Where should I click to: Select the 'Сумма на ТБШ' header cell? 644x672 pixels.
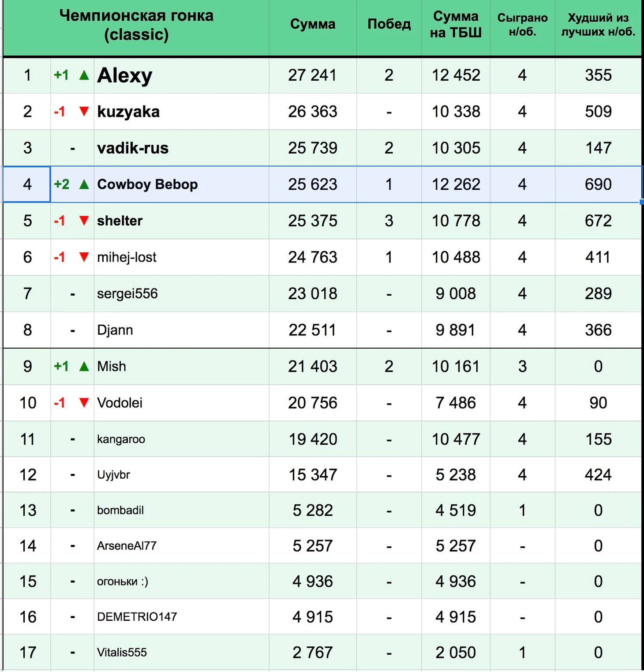456,24
